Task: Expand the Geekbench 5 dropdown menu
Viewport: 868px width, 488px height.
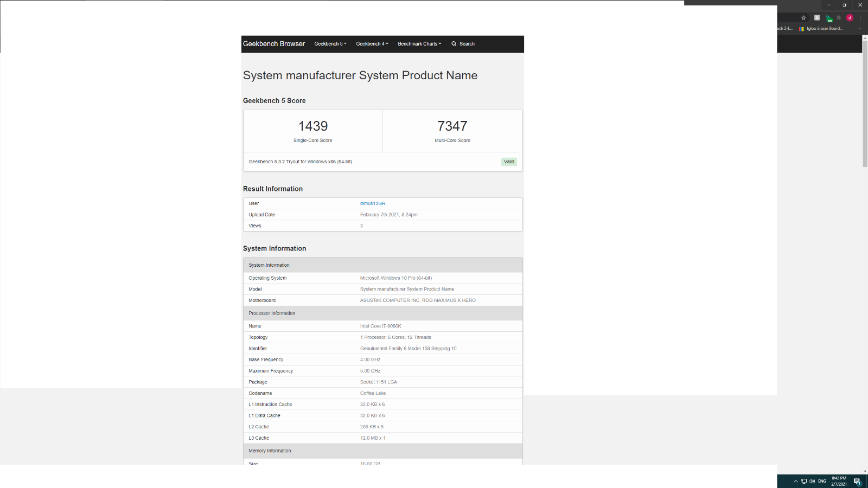Action: [x=330, y=44]
